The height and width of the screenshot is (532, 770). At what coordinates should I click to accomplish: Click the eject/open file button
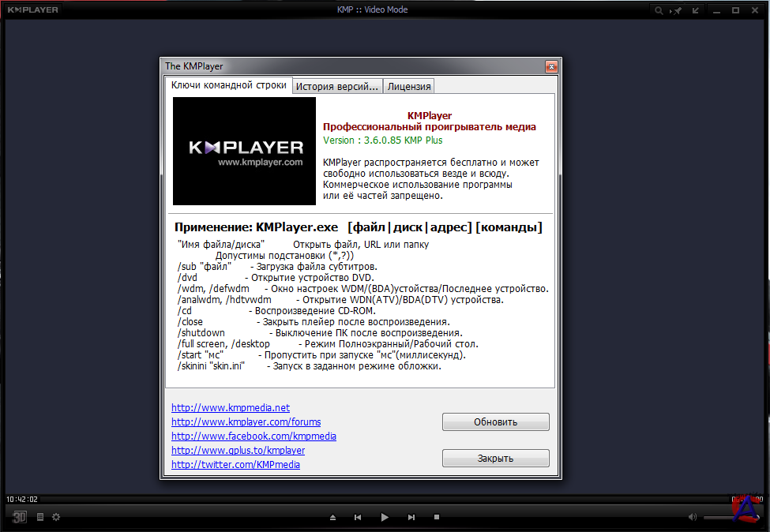click(333, 517)
